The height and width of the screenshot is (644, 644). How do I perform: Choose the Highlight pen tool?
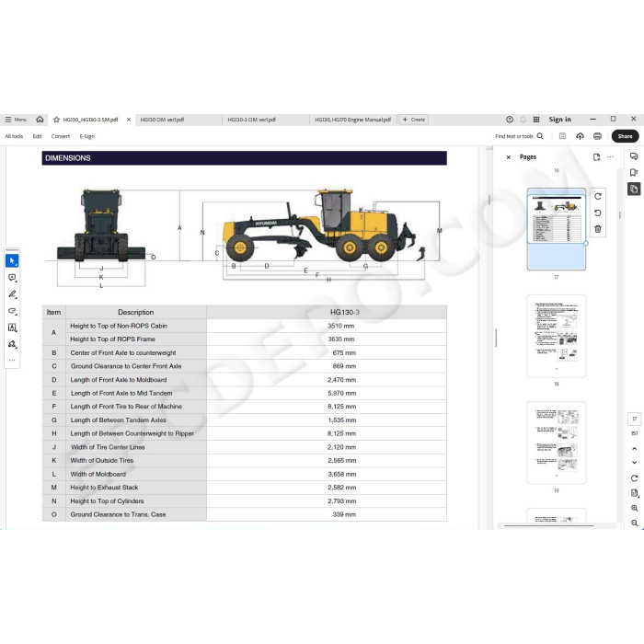12,294
